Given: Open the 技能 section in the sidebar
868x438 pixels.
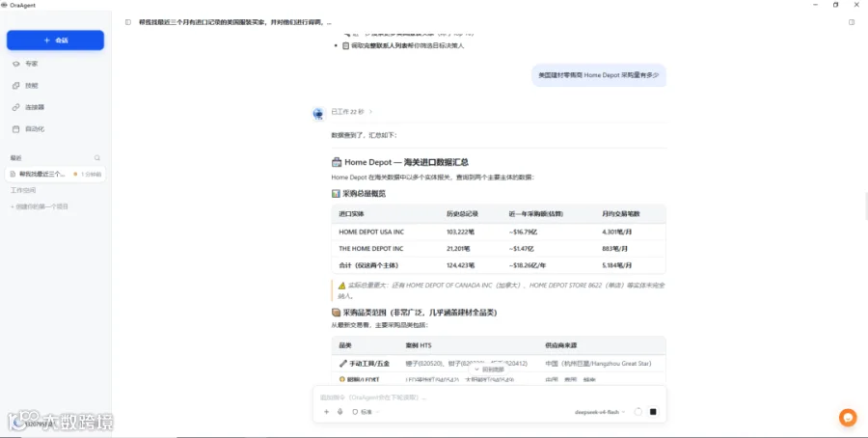Looking at the screenshot, I should coord(32,86).
